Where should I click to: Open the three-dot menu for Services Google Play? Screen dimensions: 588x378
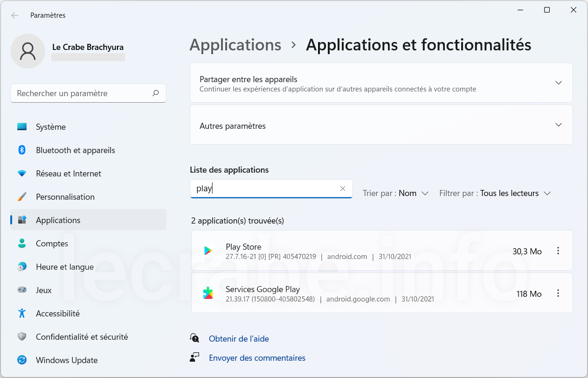coord(558,294)
